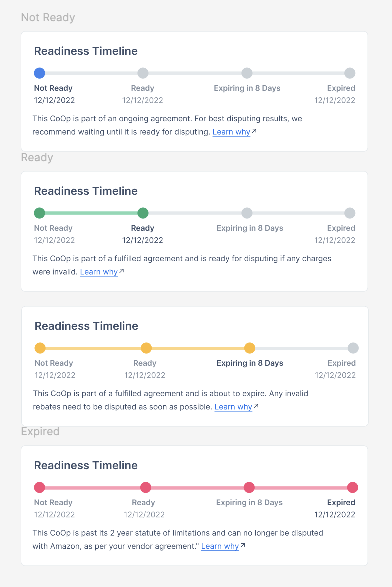Select the yellow Expiring in 8 Days dot

coord(249,348)
